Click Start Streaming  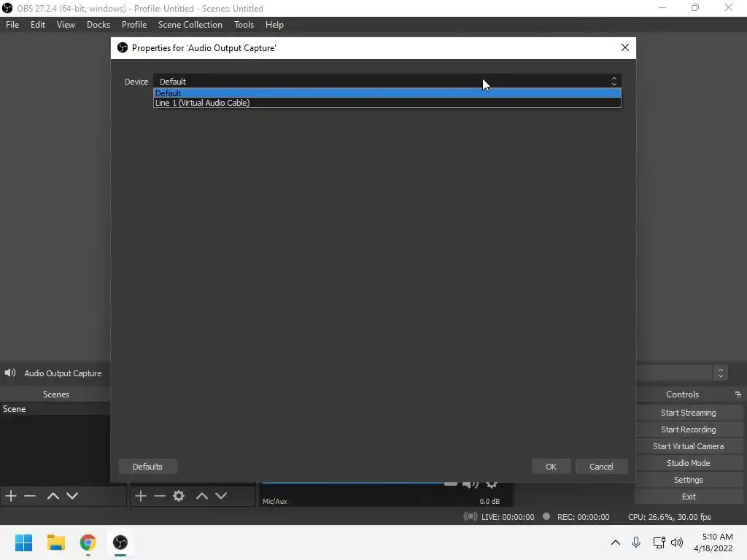(x=689, y=413)
